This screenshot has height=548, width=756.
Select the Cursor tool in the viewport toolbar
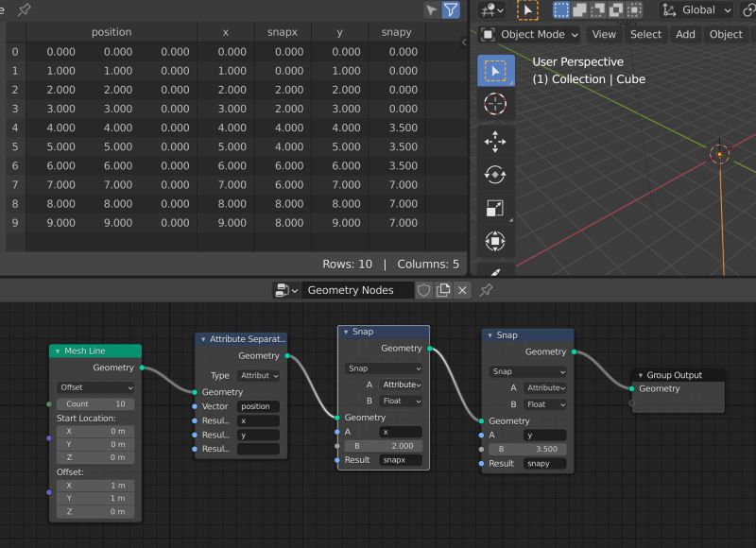coord(496,104)
